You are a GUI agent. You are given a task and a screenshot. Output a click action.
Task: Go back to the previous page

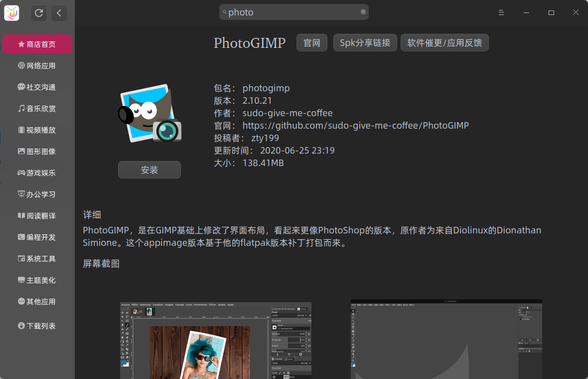[59, 13]
